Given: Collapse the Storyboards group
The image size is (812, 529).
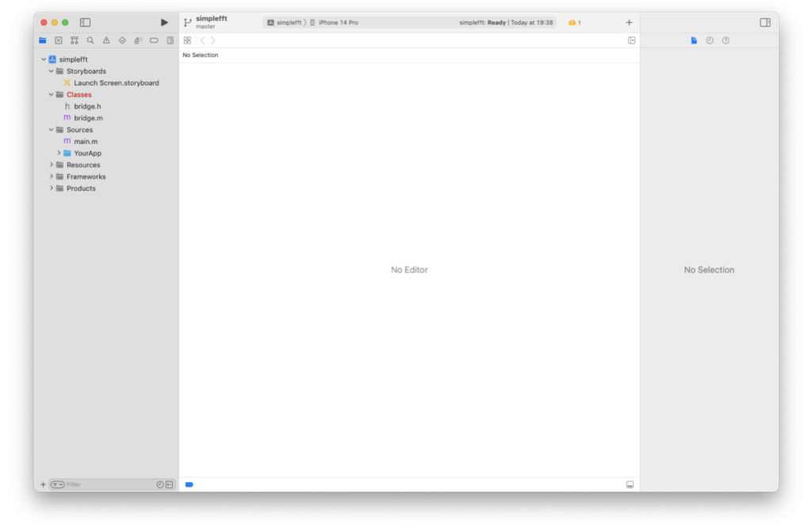Looking at the screenshot, I should click(x=51, y=71).
